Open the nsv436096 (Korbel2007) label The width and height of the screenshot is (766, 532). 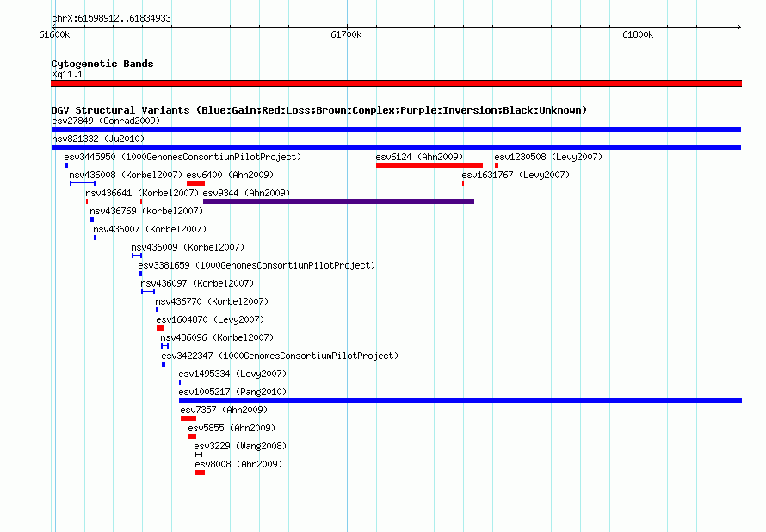tap(217, 337)
